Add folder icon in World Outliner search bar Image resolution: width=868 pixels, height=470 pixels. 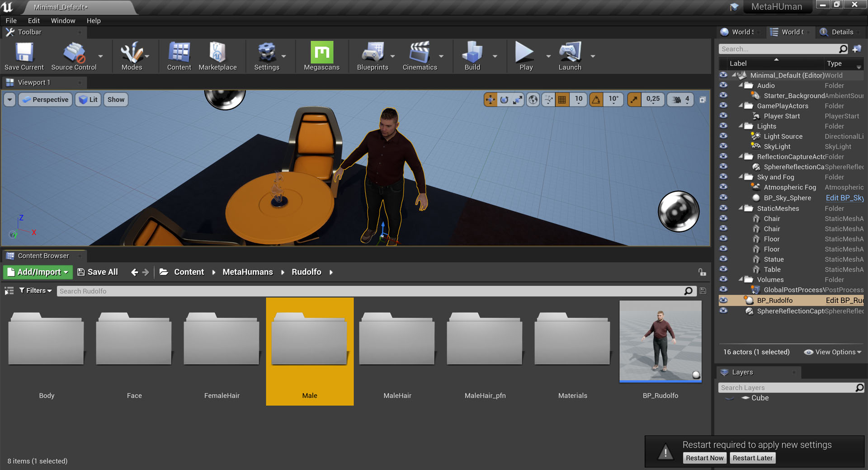coord(857,49)
